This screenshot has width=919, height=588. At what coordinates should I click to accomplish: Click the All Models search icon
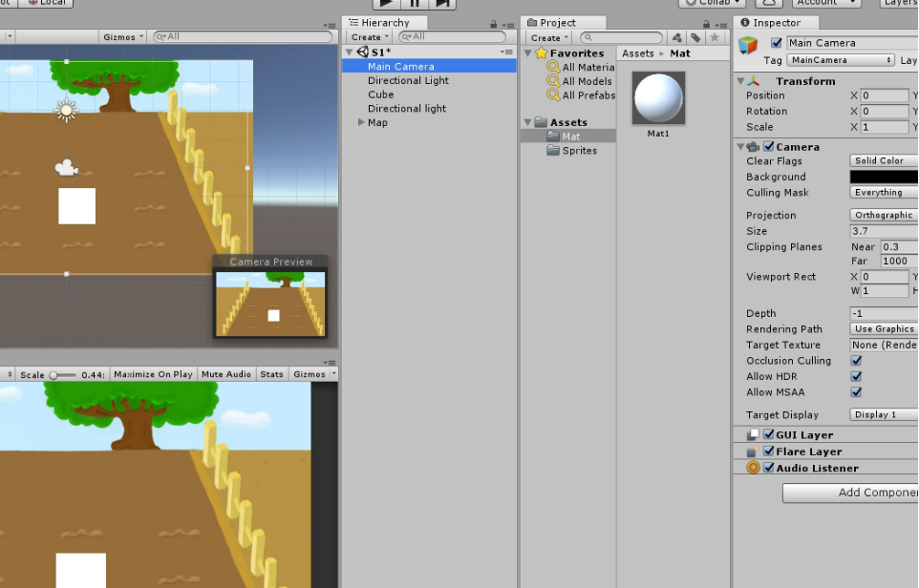[553, 81]
